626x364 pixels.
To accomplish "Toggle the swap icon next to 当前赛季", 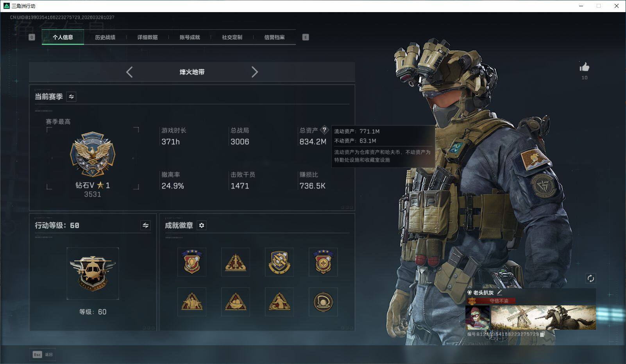I will (71, 96).
